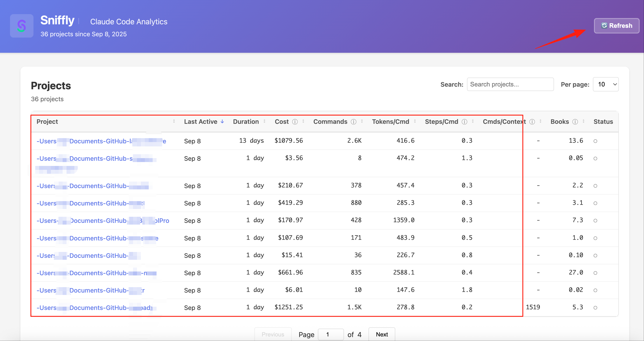
Task: Toggle Last Active descending sort arrow
Action: coord(222,122)
